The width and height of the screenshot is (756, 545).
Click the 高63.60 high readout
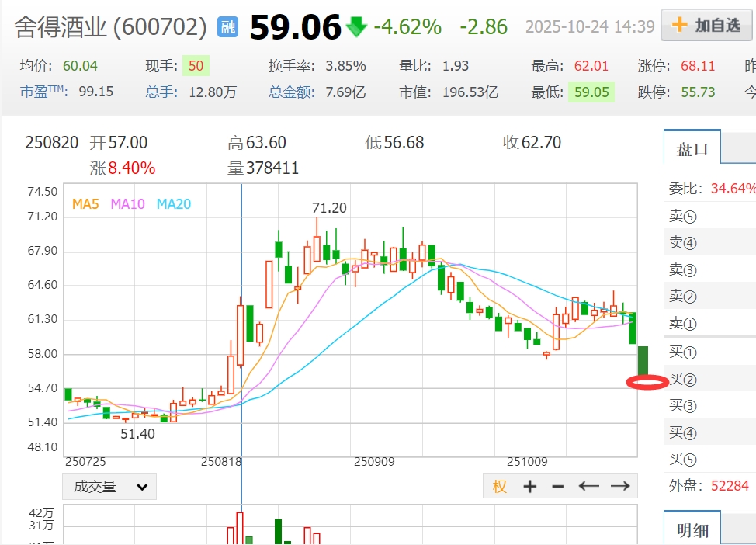(256, 142)
